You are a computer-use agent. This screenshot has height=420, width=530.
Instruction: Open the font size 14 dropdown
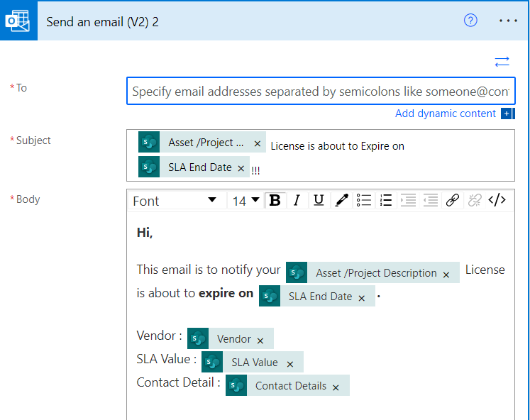pos(246,201)
